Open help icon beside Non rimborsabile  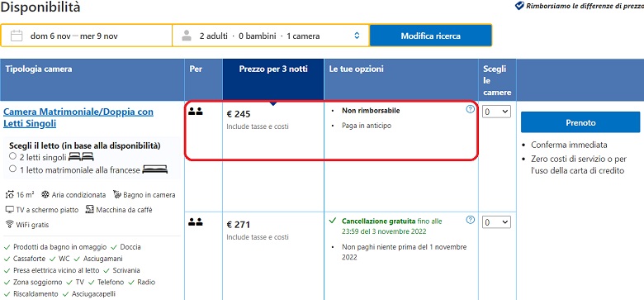pos(471,109)
